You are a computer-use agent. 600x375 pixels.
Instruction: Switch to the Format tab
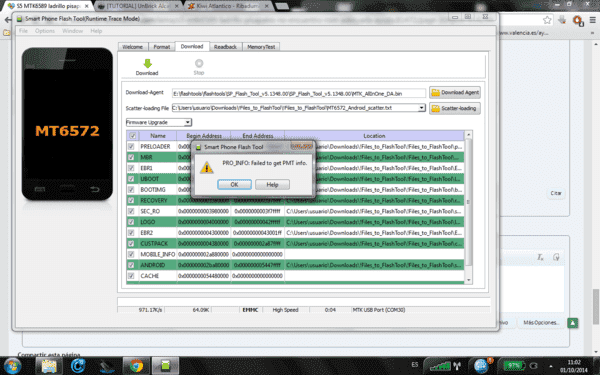[161, 47]
